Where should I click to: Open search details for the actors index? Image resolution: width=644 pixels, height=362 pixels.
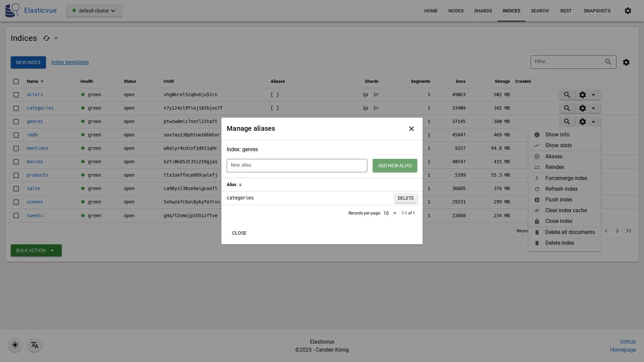pos(567,95)
